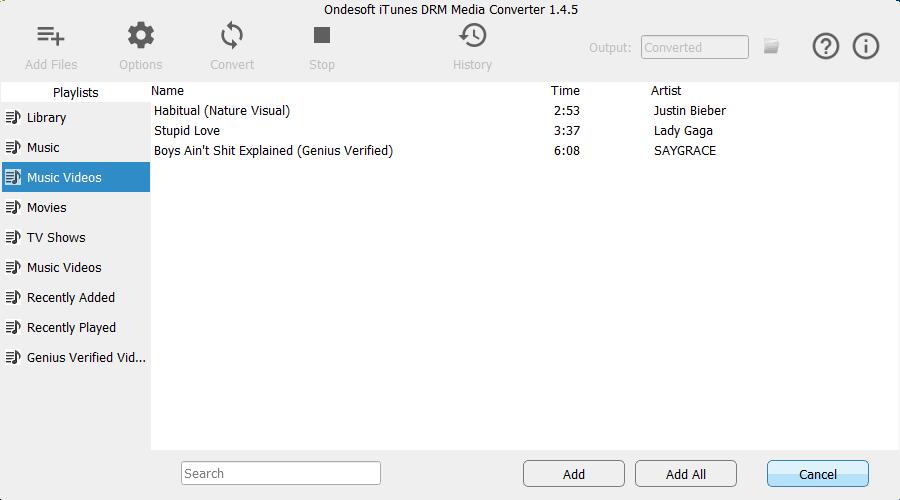
Task: Click the Add Files toolbar icon
Action: tap(51, 36)
